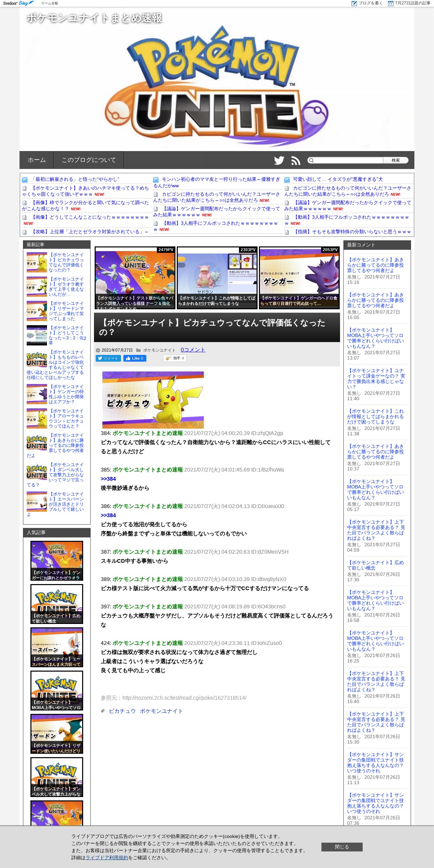Open popular article エースバーンほんま火力狂って

57,647
